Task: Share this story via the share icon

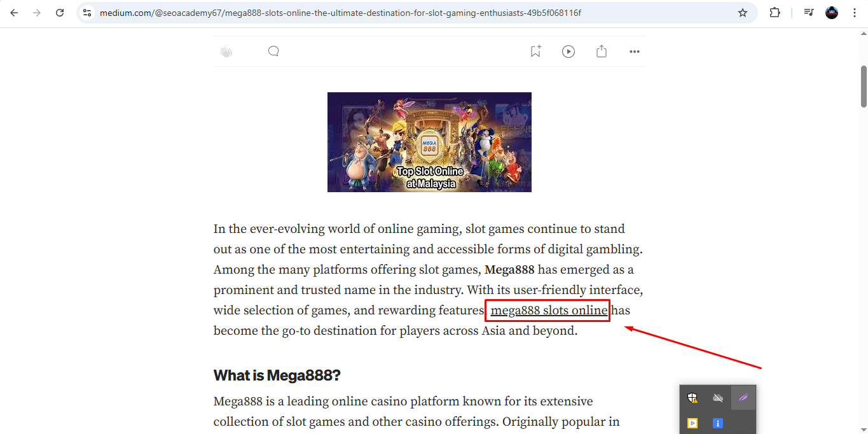Action: (602, 52)
